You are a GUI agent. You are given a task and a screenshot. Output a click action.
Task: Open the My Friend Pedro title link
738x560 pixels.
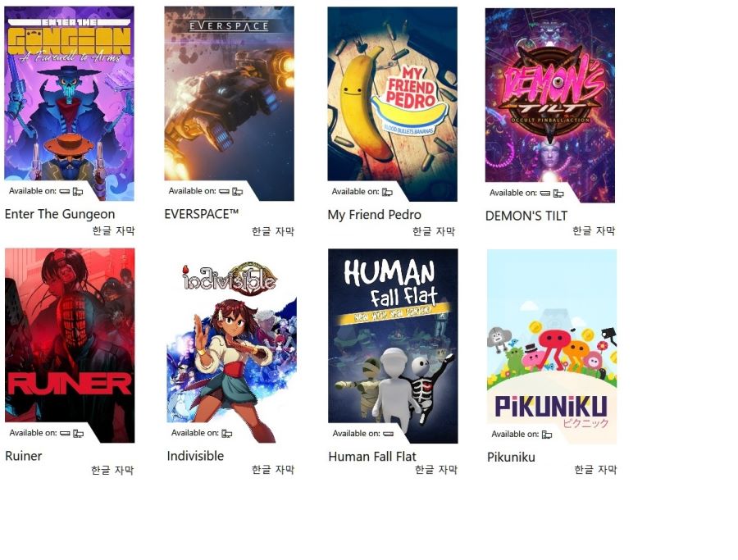coord(374,215)
